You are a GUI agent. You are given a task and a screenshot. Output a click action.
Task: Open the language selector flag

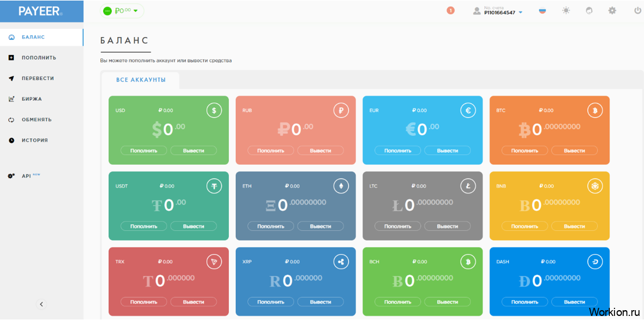point(543,11)
